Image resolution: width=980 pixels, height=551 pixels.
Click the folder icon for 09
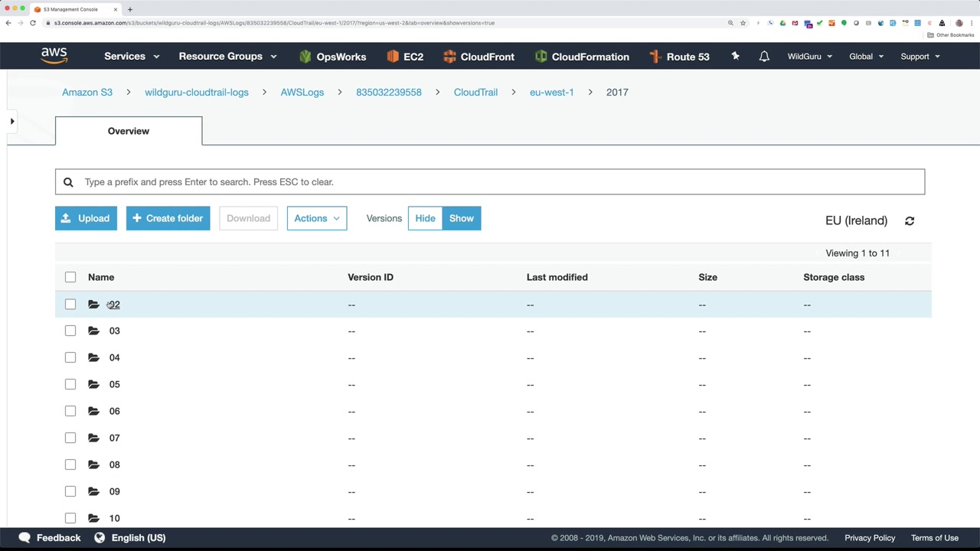(93, 491)
